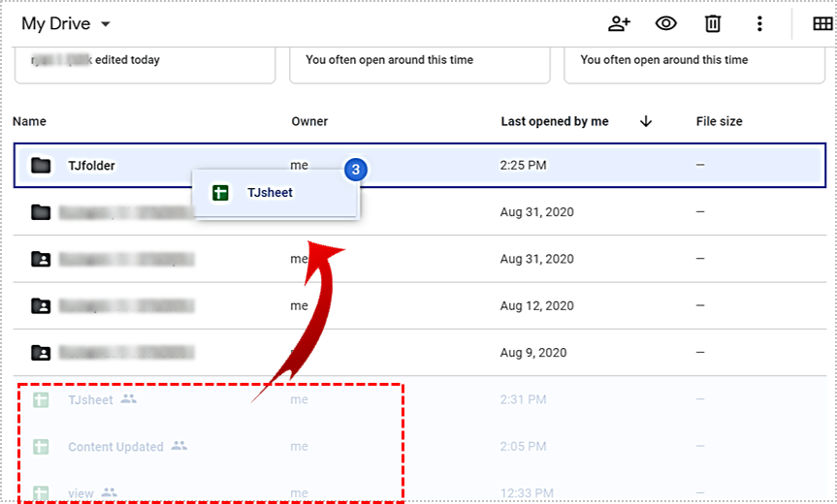837x504 pixels.
Task: Reverse sort direction with the arrow
Action: point(646,121)
